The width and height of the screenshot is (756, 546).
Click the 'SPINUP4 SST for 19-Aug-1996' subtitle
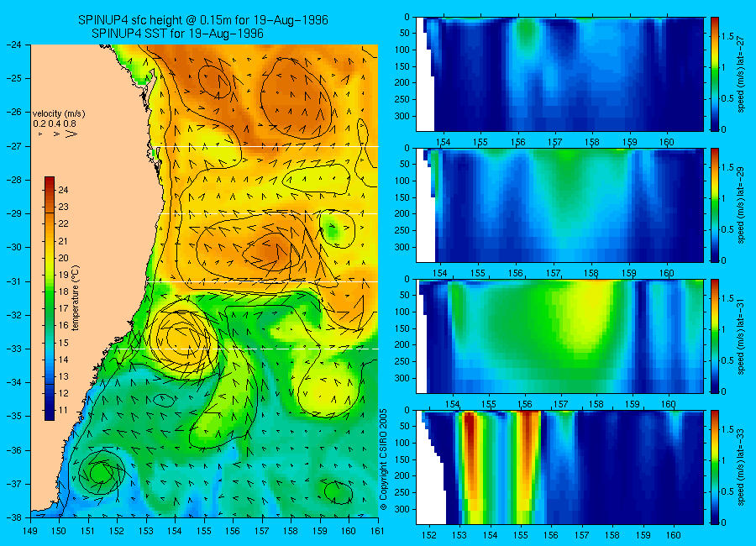pos(177,34)
